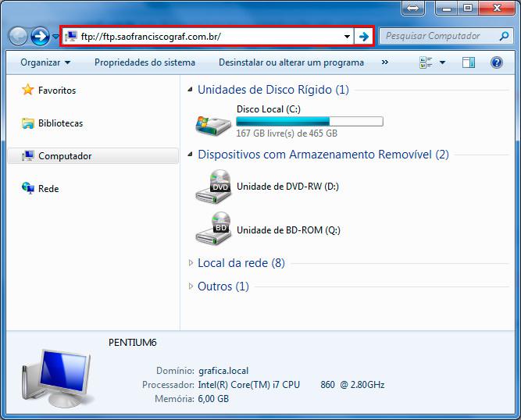Click the PENTIUM6 computer name
The height and width of the screenshot is (420, 521).
pos(132,342)
